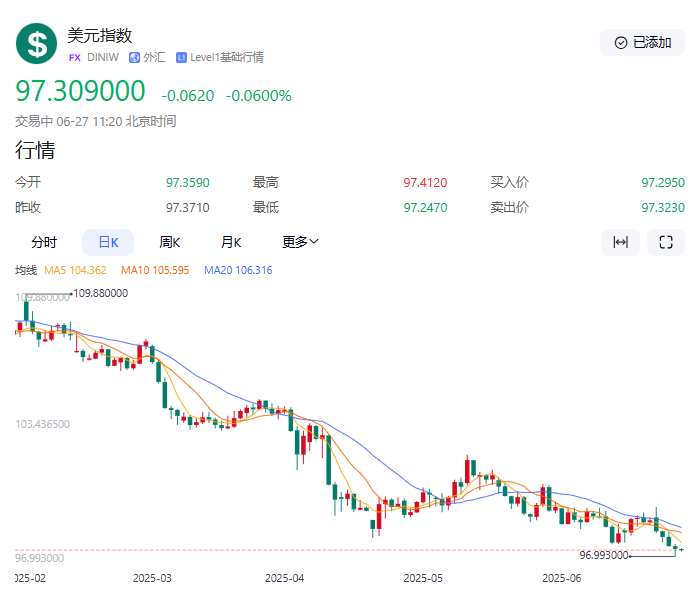
Task: Click the DINIW ticker symbol
Action: tap(103, 57)
